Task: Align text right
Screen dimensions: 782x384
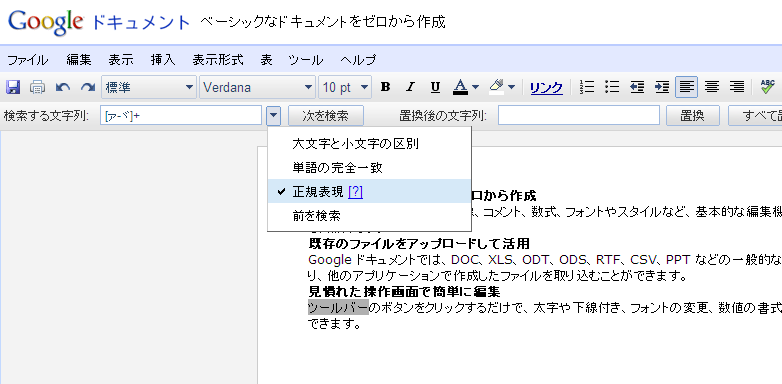Action: click(x=737, y=87)
